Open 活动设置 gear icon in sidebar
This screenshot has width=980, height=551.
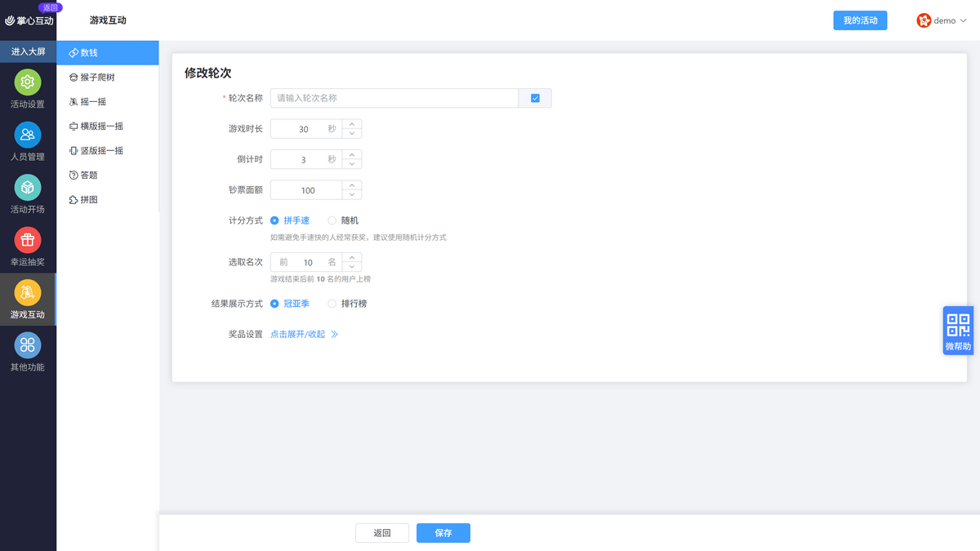tap(28, 82)
